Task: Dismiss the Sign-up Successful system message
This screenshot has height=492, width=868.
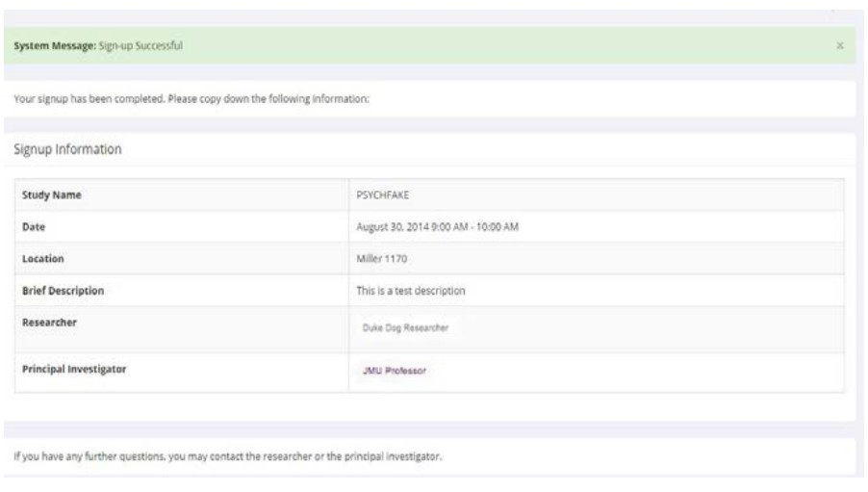Action: [x=840, y=45]
